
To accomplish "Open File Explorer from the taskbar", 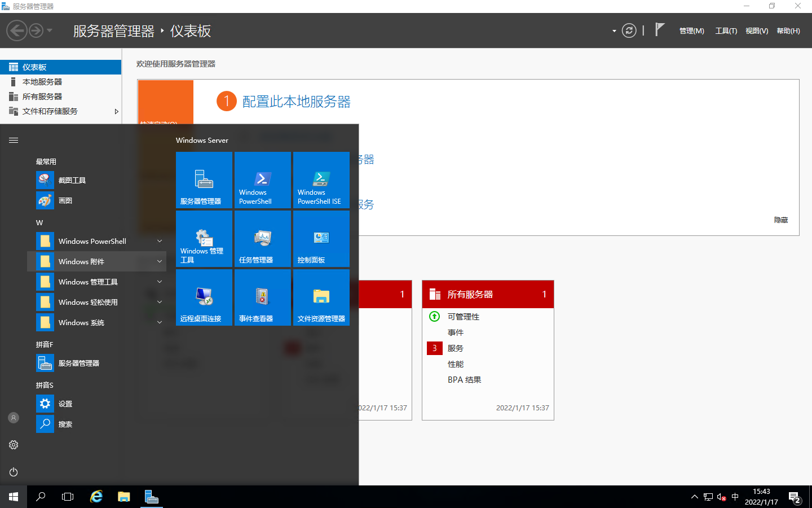I will click(124, 497).
